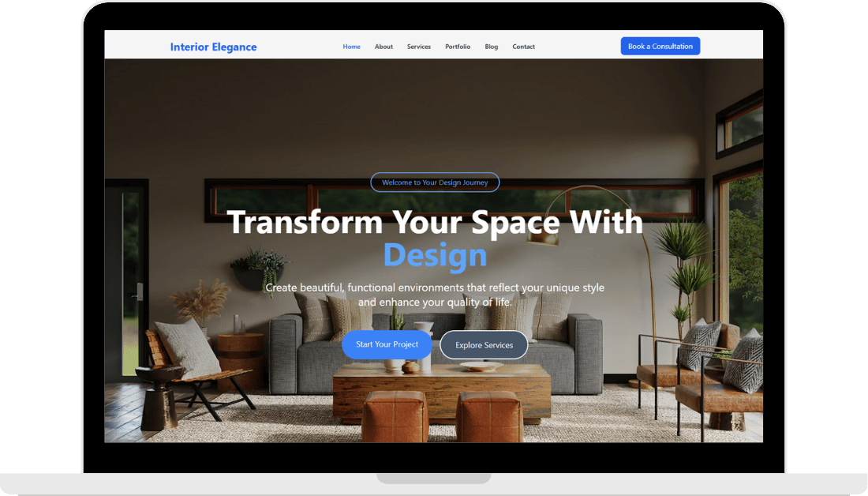Click the Welcome to Your Design Journey badge

(x=435, y=182)
